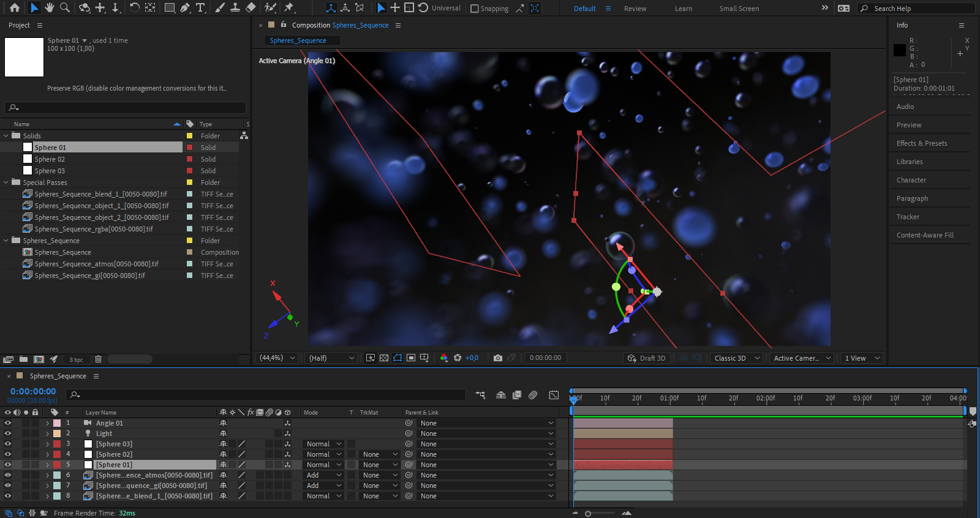The width and height of the screenshot is (980, 518).
Task: Hide the Angle 01 camera layer
Action: coord(8,423)
